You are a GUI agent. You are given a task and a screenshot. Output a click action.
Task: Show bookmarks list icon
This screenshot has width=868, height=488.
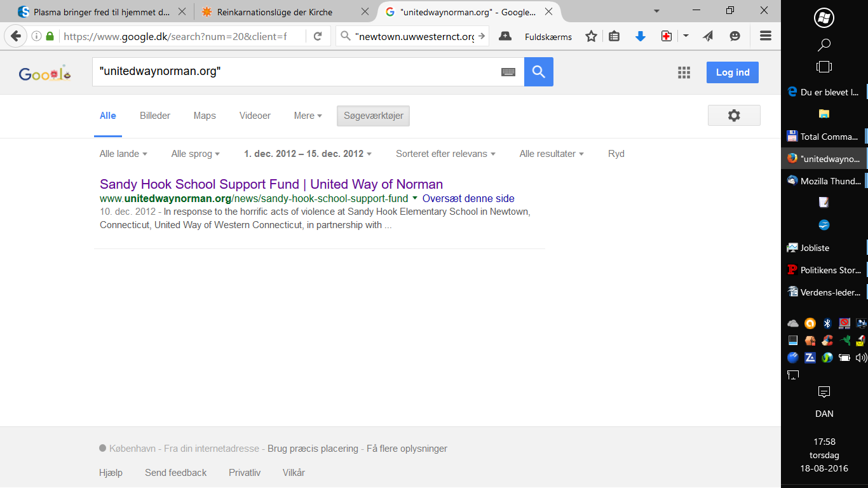[x=614, y=36]
